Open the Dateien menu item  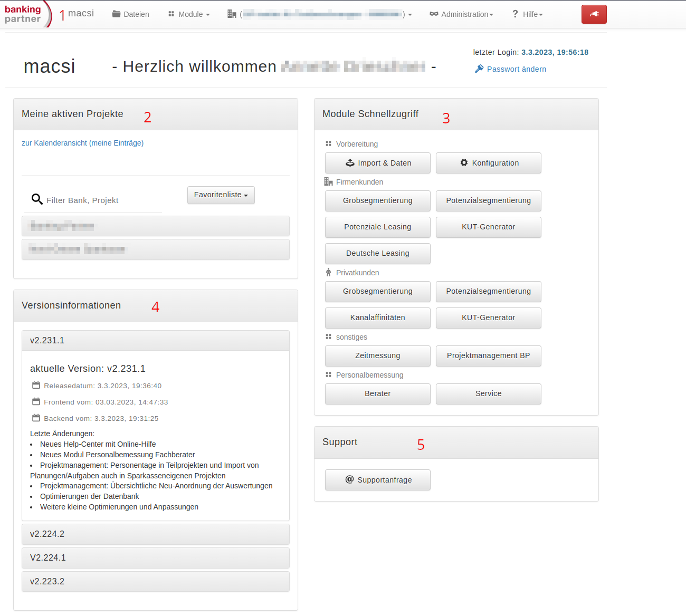pyautogui.click(x=131, y=14)
